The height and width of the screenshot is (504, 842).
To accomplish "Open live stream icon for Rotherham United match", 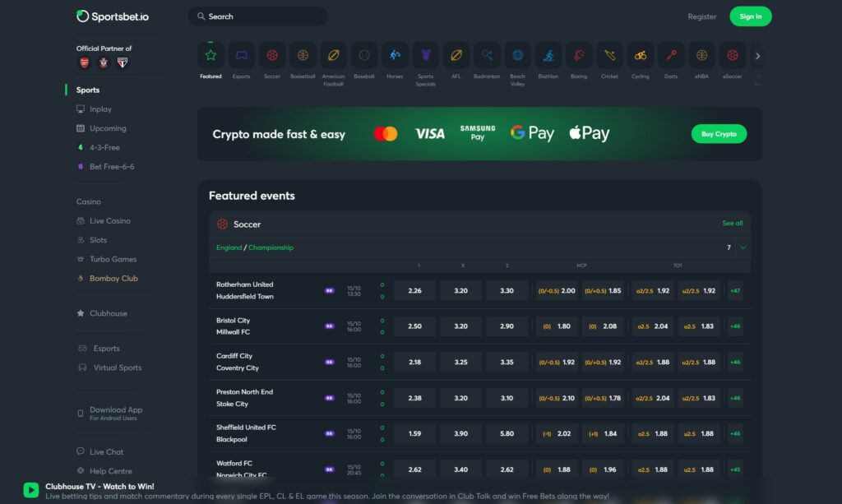I will tap(330, 290).
